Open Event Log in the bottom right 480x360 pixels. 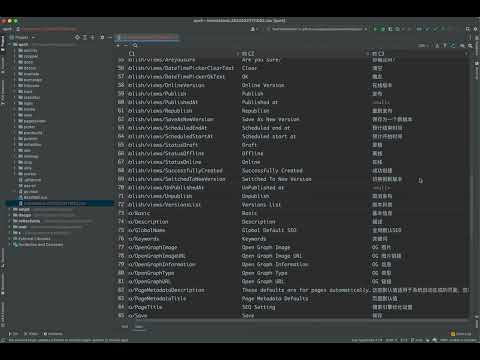(462, 333)
